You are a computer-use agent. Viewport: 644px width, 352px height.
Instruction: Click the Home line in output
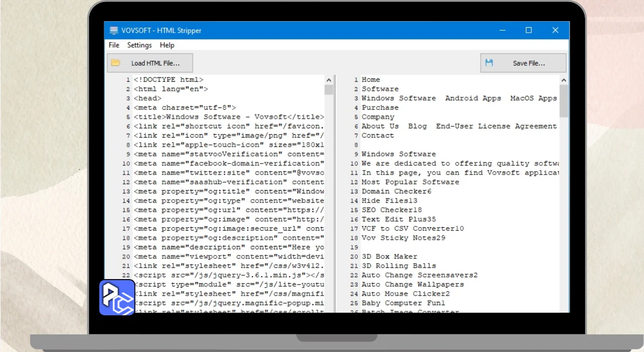coord(371,79)
